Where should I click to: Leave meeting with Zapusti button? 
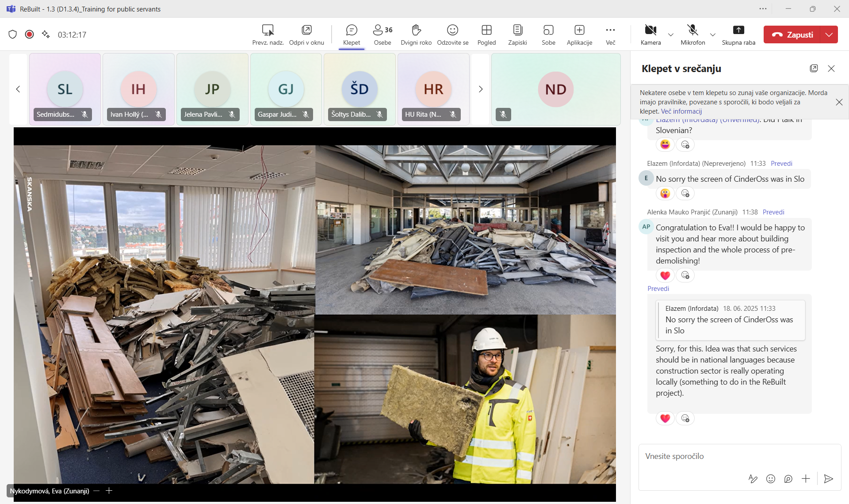(792, 34)
